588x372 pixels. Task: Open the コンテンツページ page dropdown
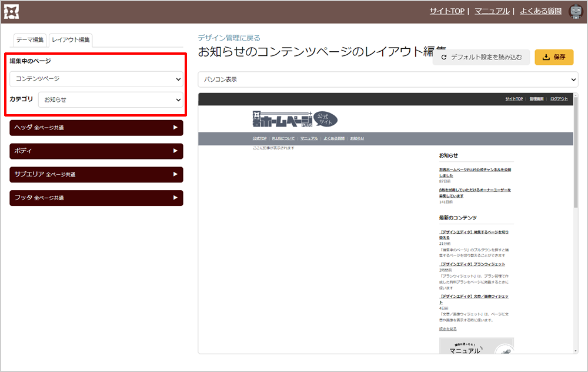pos(96,79)
